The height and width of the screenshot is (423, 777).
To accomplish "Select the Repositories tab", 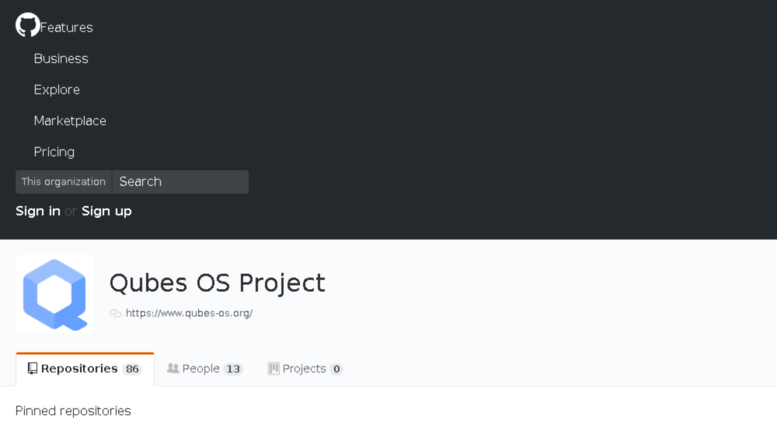I will point(85,369).
